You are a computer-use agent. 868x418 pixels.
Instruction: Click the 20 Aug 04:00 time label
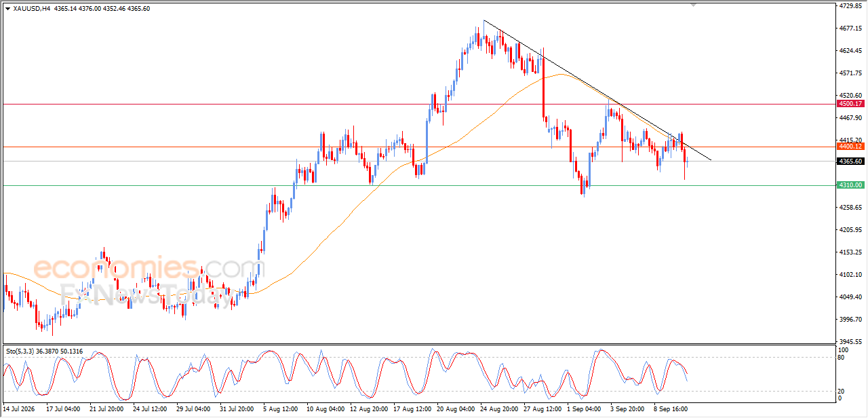click(x=456, y=409)
